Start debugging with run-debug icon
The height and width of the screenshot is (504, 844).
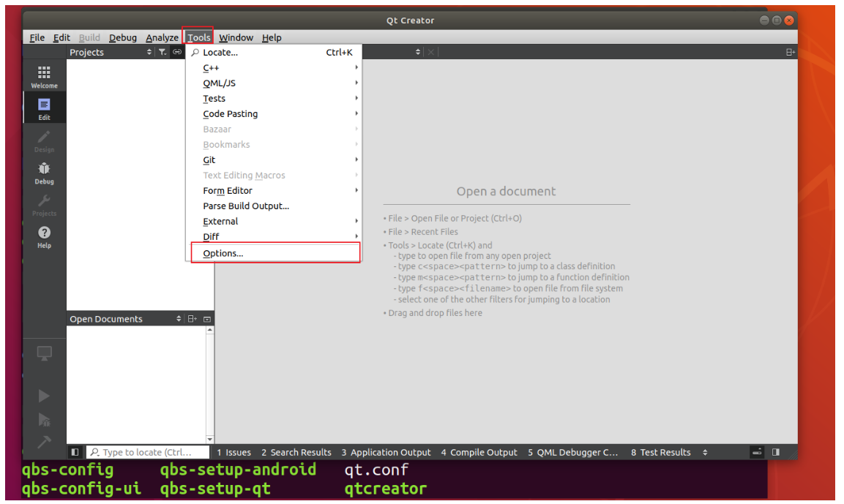44,420
